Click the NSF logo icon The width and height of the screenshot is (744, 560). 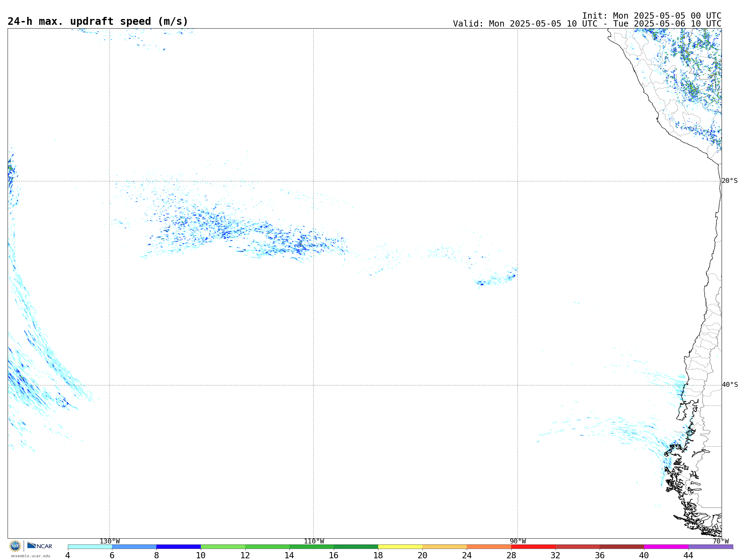click(x=15, y=546)
